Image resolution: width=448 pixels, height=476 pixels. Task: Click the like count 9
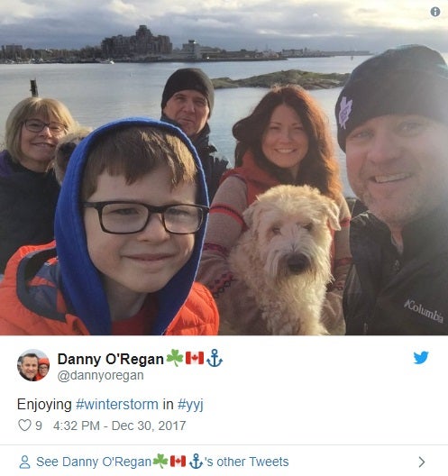39,426
